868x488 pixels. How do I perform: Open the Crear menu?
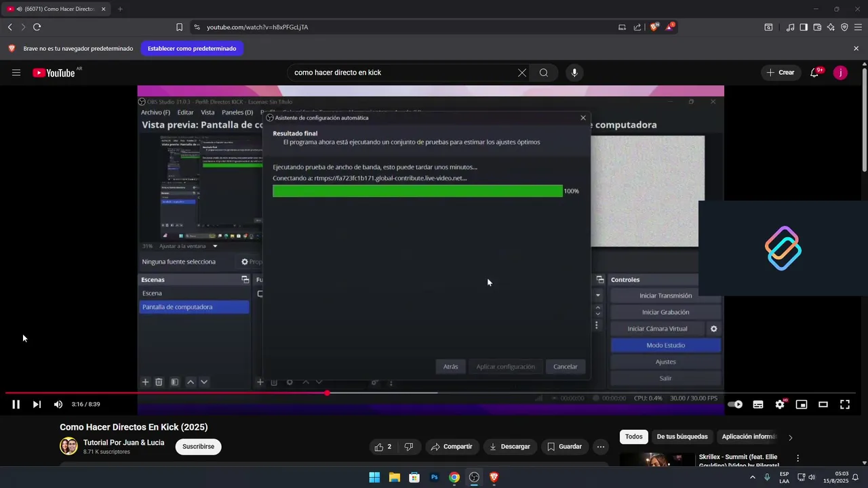click(x=780, y=73)
